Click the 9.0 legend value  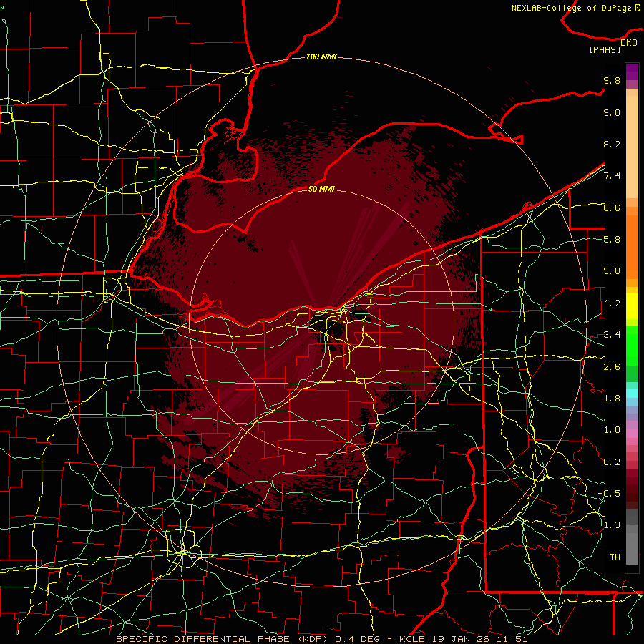coord(612,112)
